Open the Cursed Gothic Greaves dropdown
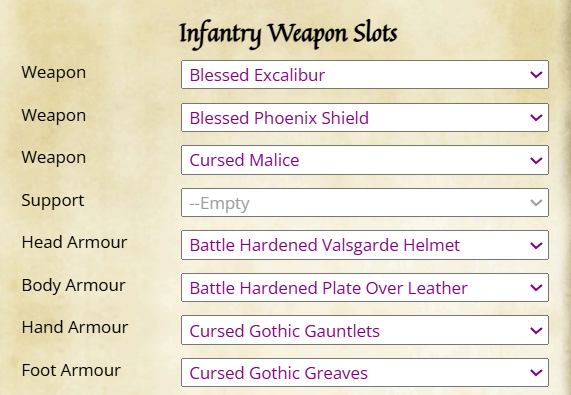571x395 pixels. pos(365,372)
